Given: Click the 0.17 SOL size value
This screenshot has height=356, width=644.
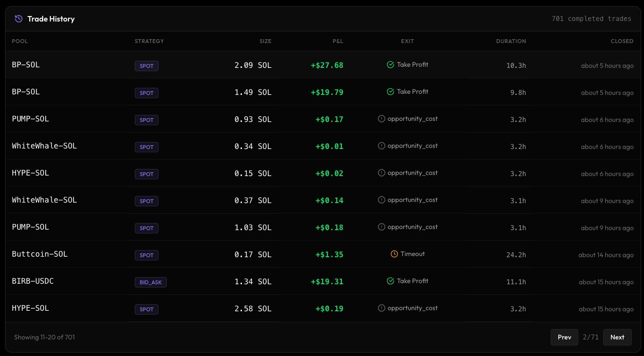Looking at the screenshot, I should pos(253,254).
